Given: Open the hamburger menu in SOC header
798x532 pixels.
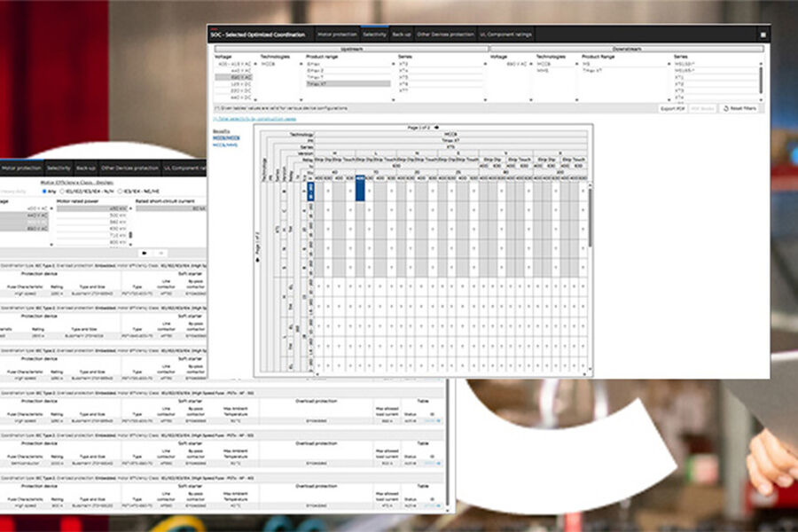Looking at the screenshot, I should 763,35.
